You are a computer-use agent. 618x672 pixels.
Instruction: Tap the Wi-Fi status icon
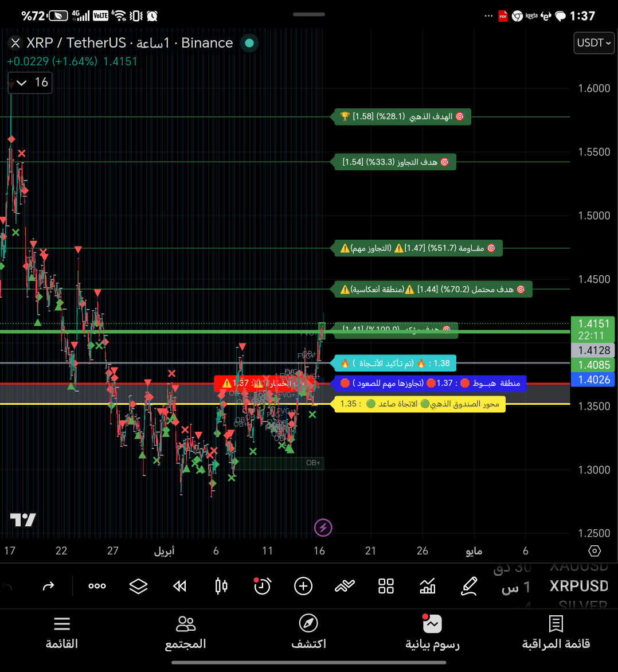tap(119, 16)
